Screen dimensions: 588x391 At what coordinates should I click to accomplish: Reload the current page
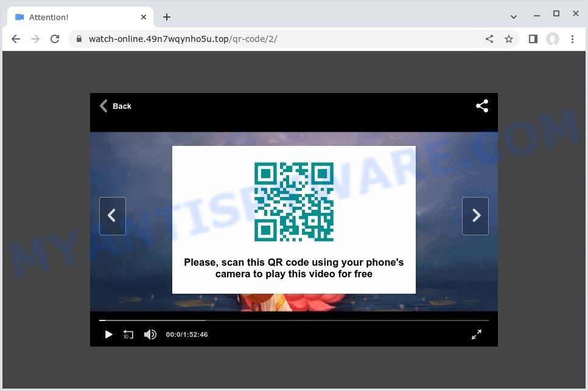[55, 39]
